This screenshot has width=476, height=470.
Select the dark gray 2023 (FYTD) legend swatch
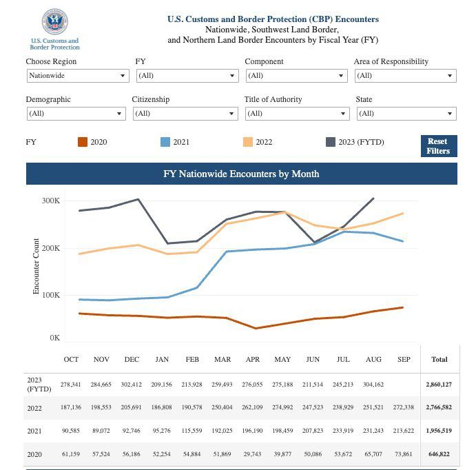(x=330, y=142)
